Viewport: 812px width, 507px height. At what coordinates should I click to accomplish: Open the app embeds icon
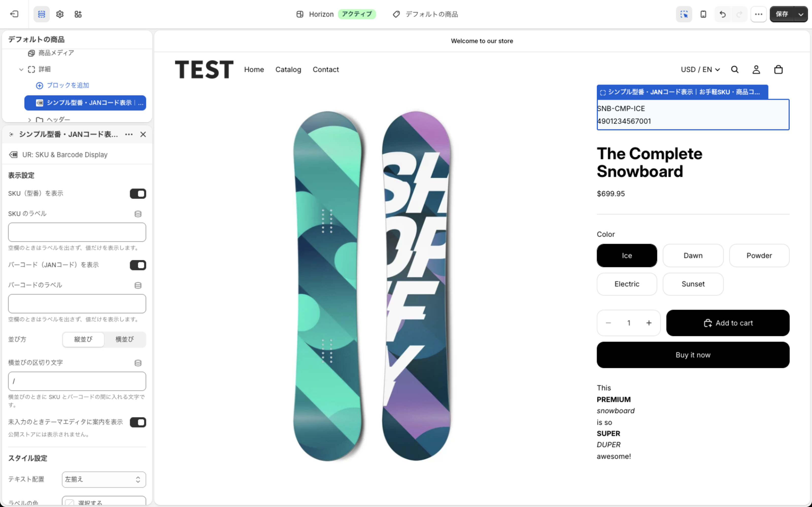click(x=78, y=14)
